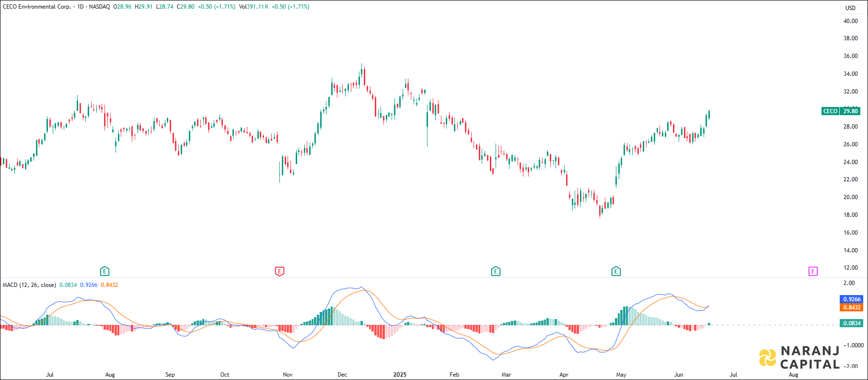Click the Feb label on time axis
Image resolution: width=868 pixels, height=380 pixels.
[454, 375]
